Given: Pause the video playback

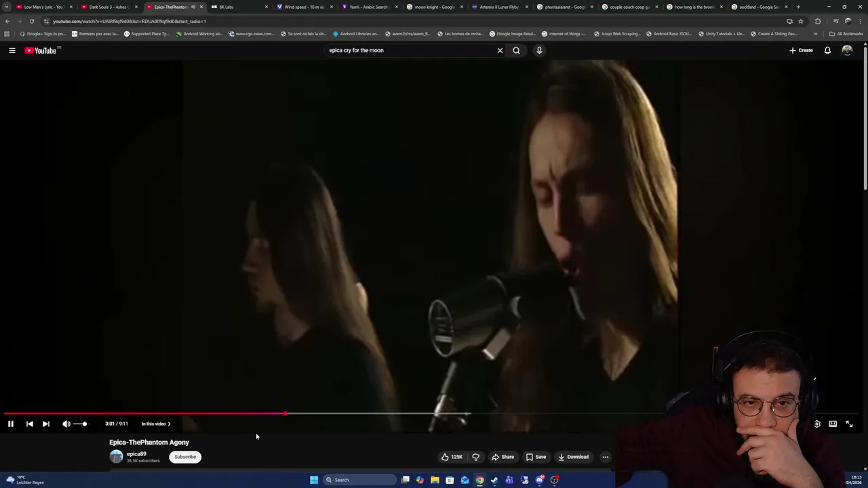Looking at the screenshot, I should [11, 424].
